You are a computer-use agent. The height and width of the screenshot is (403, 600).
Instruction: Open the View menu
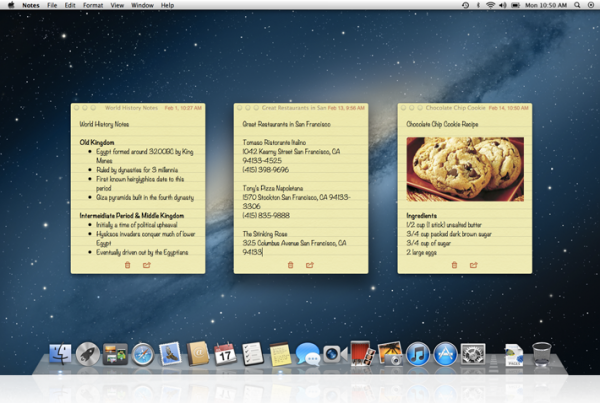point(117,5)
